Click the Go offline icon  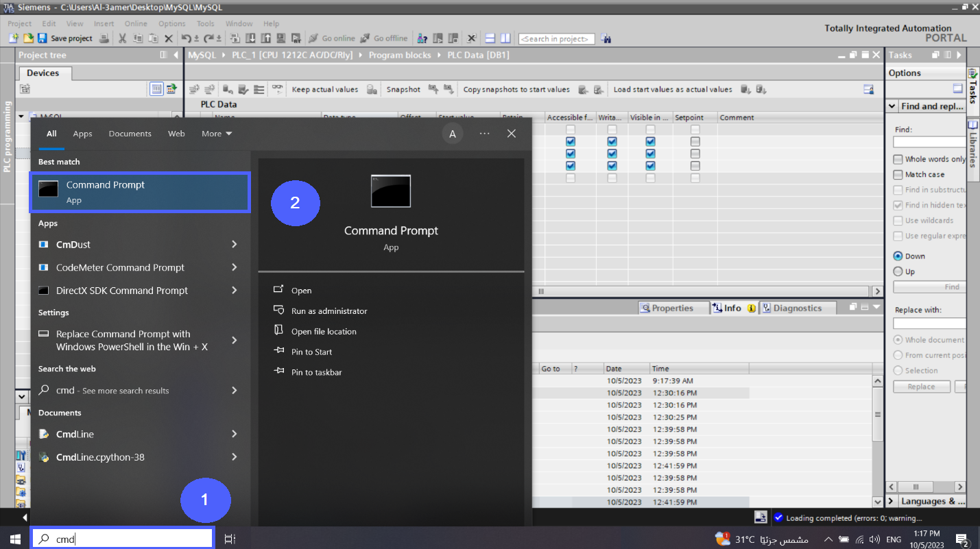365,38
